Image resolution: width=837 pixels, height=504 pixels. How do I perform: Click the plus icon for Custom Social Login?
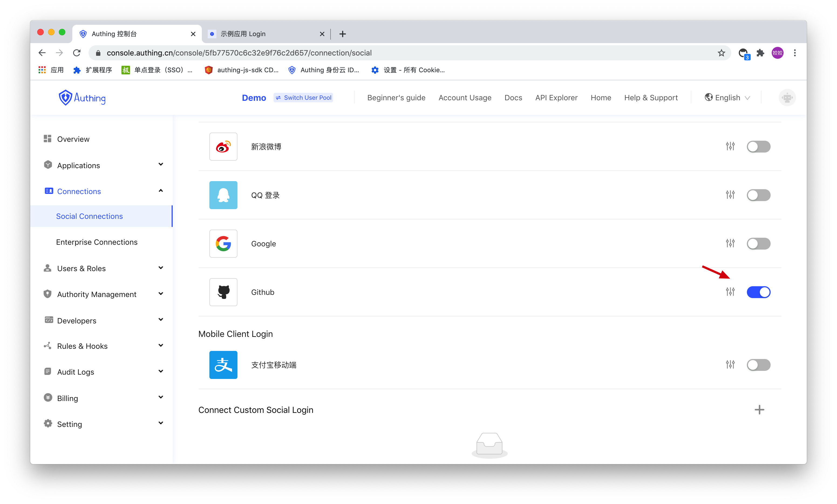point(759,410)
